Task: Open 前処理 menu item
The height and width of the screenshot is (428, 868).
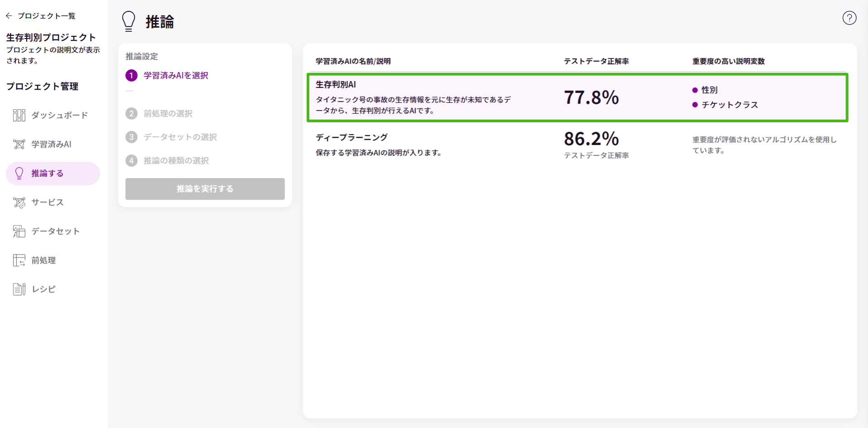Action: point(53,260)
